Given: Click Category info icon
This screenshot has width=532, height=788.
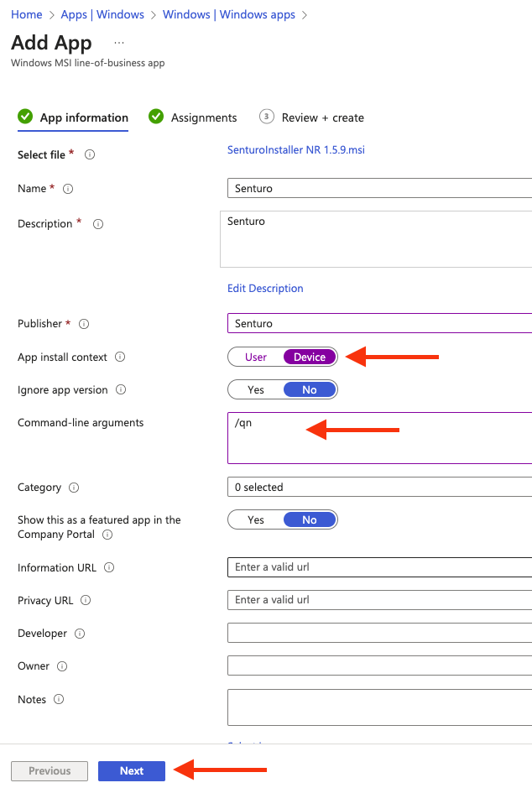Looking at the screenshot, I should tap(74, 488).
